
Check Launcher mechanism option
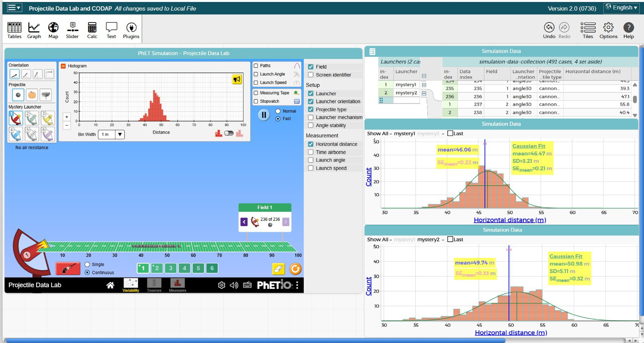click(310, 117)
